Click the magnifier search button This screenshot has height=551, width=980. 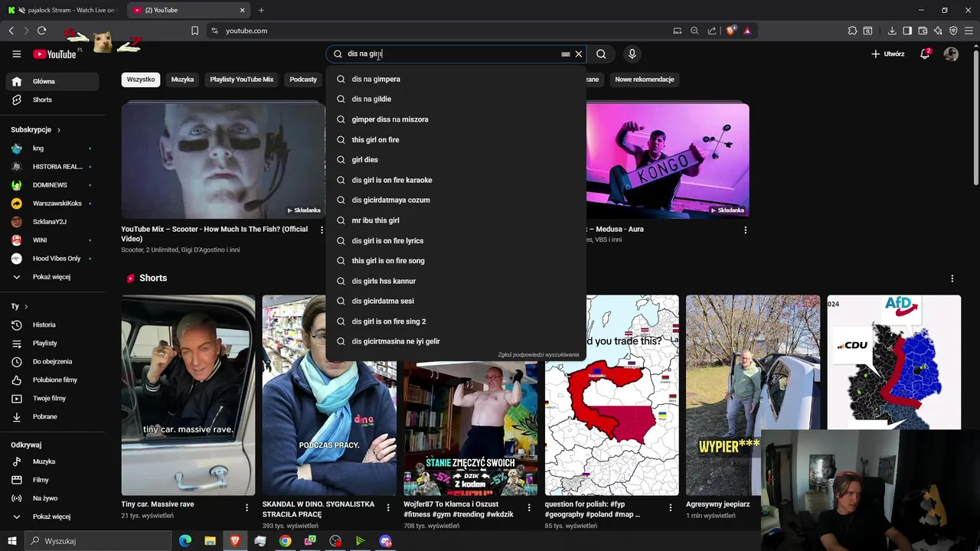coord(601,54)
